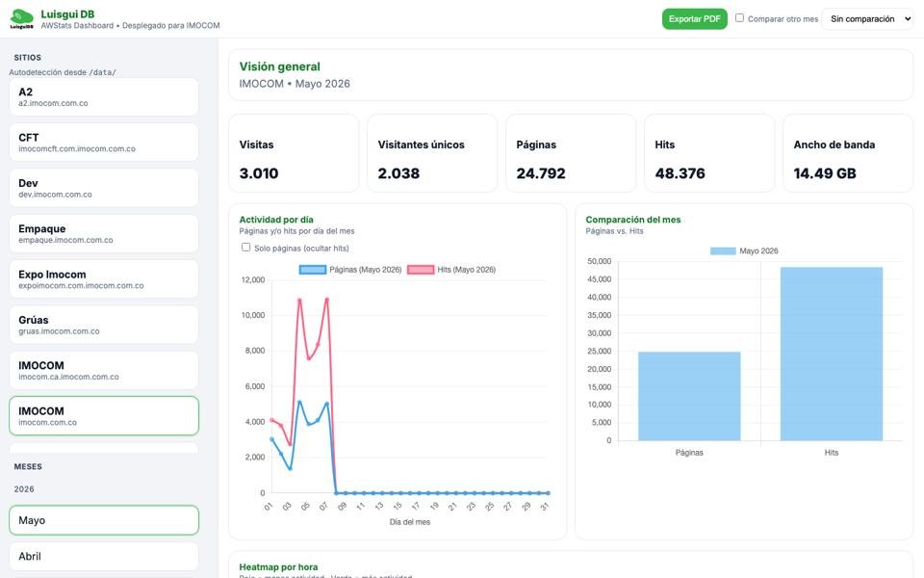Click the Heatmap por hora heading

[x=278, y=566]
